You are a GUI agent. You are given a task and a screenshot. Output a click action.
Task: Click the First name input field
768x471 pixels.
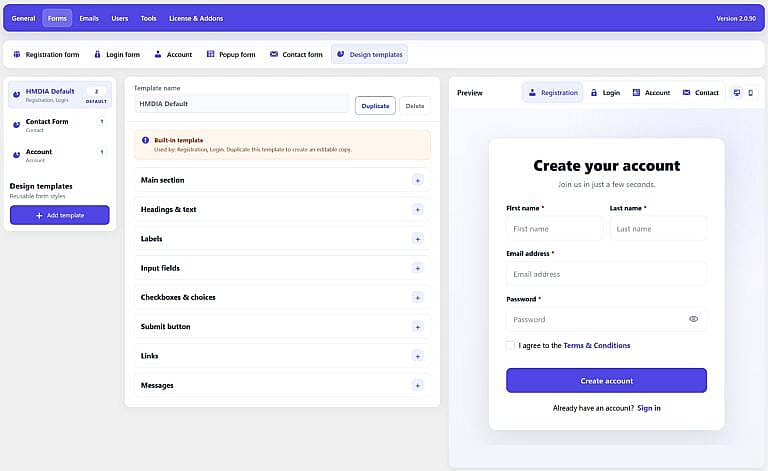point(554,229)
